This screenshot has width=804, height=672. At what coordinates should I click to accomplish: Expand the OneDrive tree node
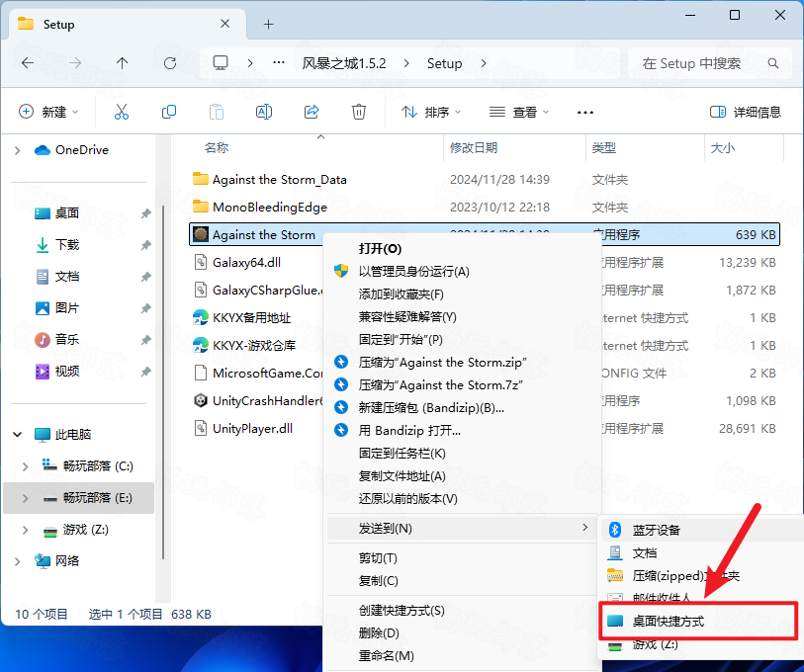click(18, 150)
